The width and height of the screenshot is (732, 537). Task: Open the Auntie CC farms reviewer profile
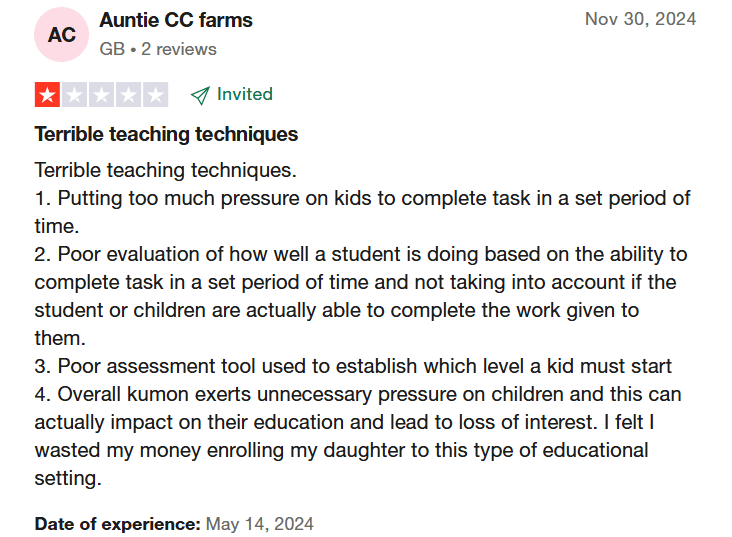176,20
